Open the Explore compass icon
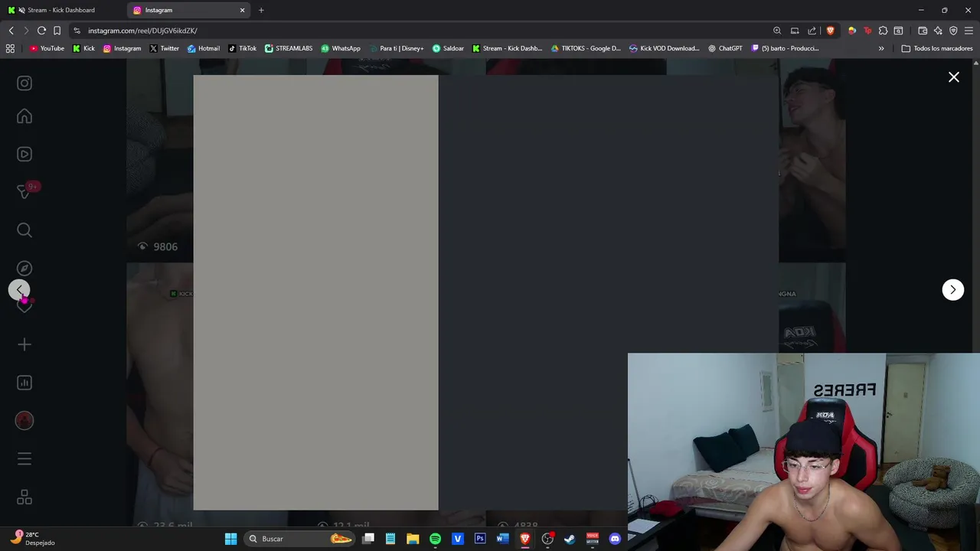The width and height of the screenshot is (980, 551). 24,269
